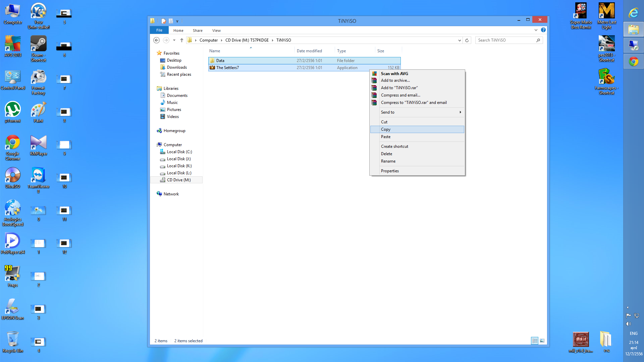Switch to large icons view
The height and width of the screenshot is (362, 644).
click(542, 341)
